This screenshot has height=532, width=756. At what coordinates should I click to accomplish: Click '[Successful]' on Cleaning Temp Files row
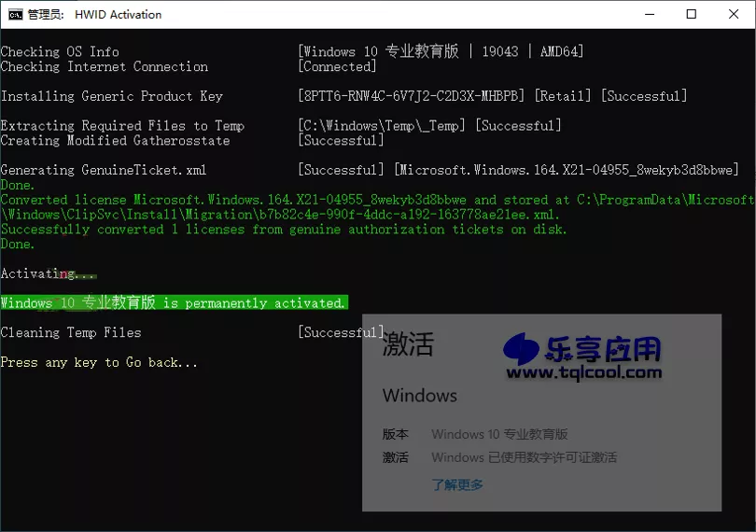341,332
